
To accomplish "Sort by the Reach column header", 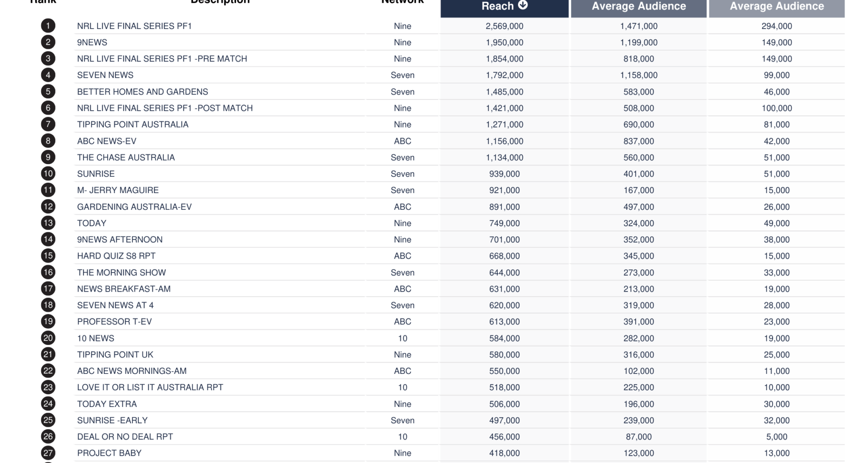I will (x=497, y=6).
